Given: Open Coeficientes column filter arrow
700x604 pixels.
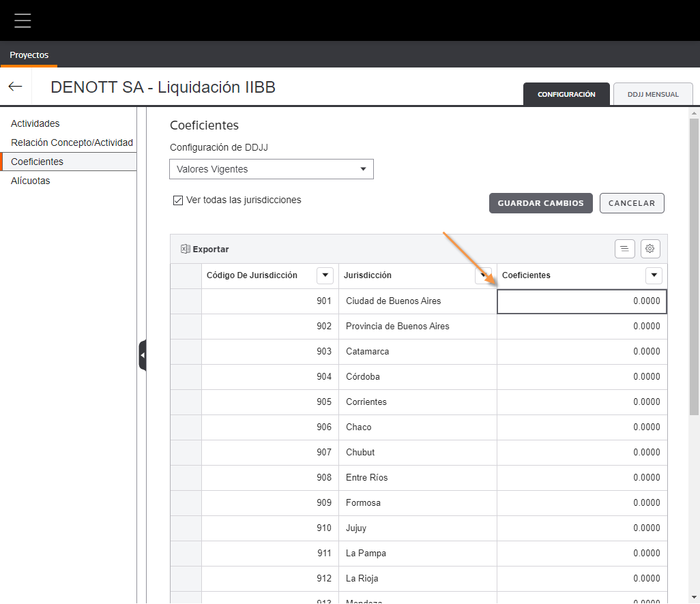Looking at the screenshot, I should point(654,275).
